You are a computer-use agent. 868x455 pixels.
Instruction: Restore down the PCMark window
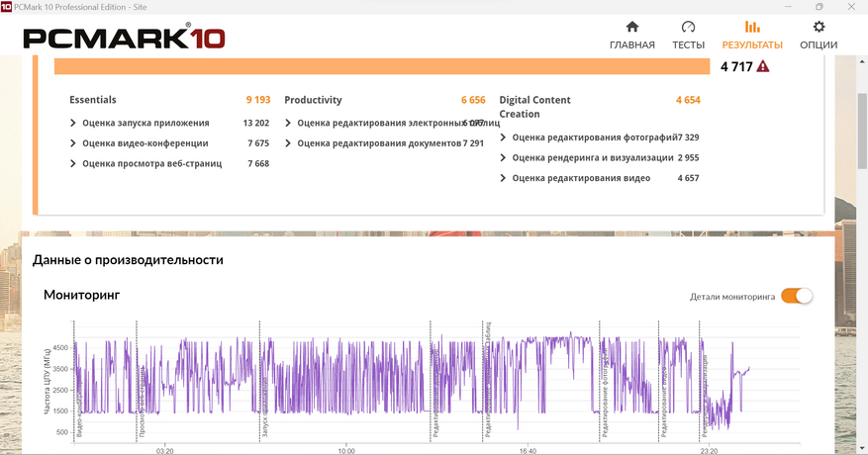click(820, 7)
